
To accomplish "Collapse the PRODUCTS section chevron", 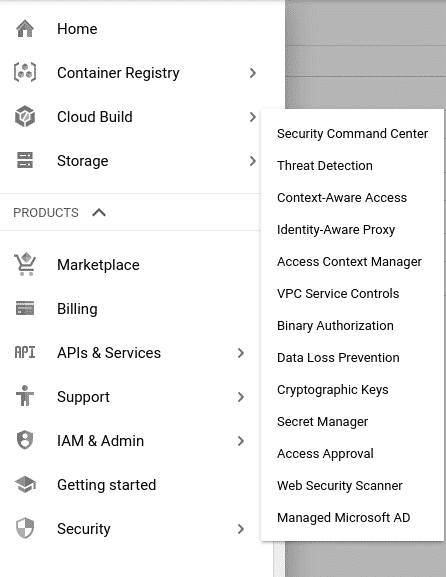I will [x=99, y=212].
